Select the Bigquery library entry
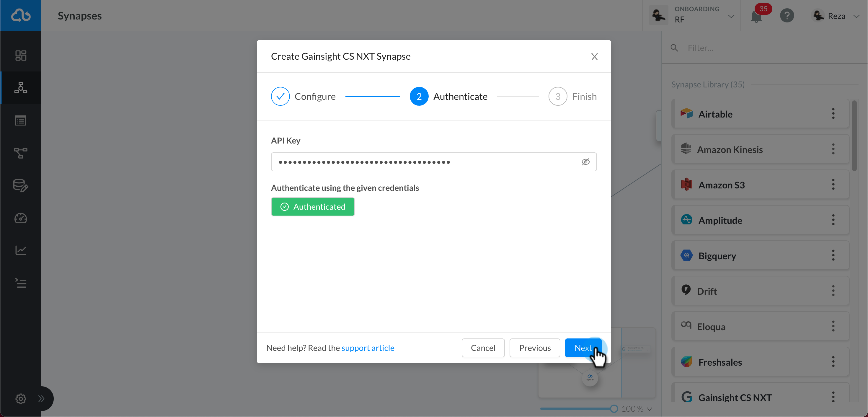Image resolution: width=868 pixels, height=417 pixels. click(x=760, y=255)
